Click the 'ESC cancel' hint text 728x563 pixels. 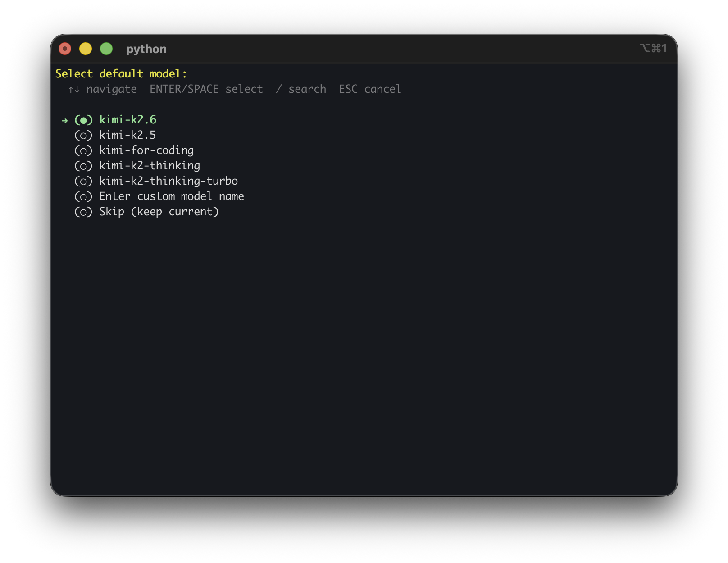tap(370, 89)
